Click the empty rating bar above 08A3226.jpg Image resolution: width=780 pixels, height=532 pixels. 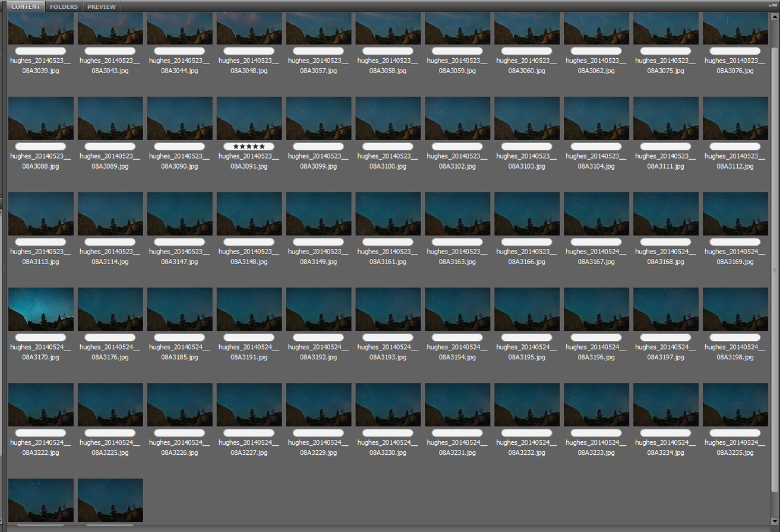pyautogui.click(x=180, y=433)
